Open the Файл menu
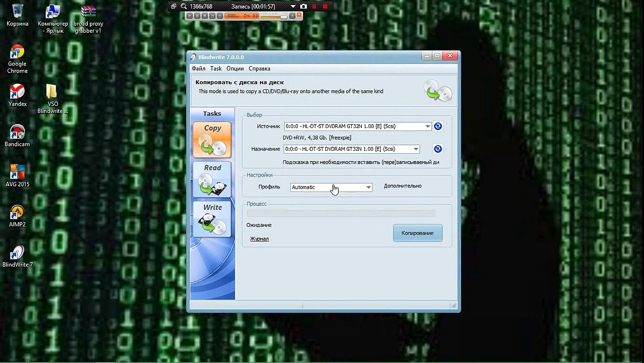 (198, 69)
